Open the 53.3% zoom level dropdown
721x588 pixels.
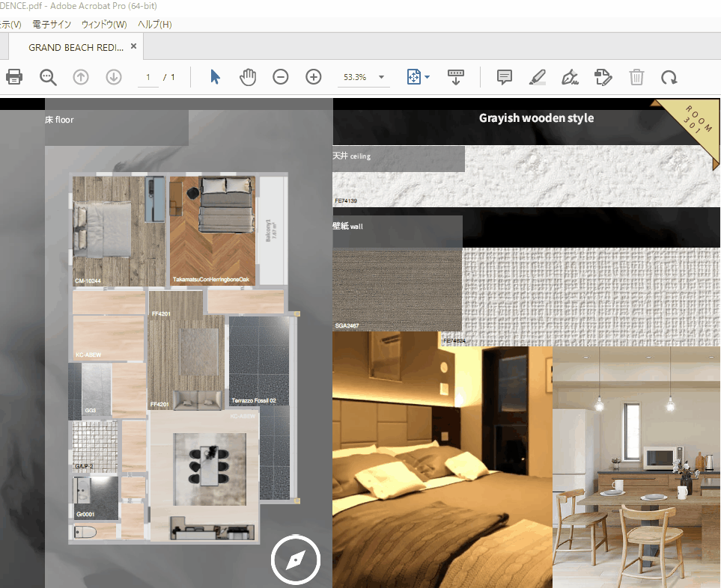coord(381,77)
